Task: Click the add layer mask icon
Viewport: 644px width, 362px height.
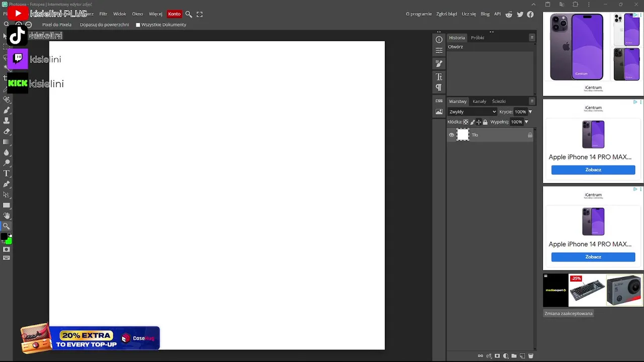Action: pos(497,356)
